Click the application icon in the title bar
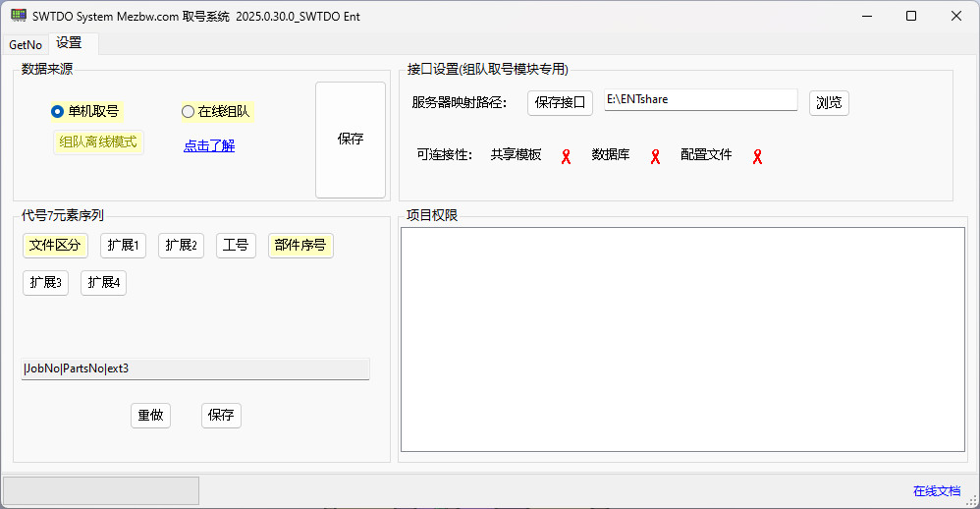The image size is (980, 509). (19, 16)
